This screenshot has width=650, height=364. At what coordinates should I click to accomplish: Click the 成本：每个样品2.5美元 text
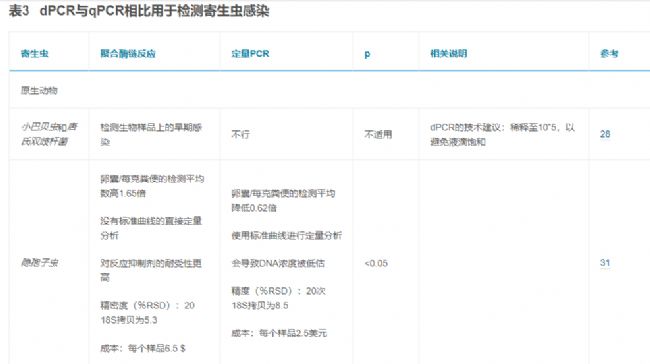click(x=279, y=333)
